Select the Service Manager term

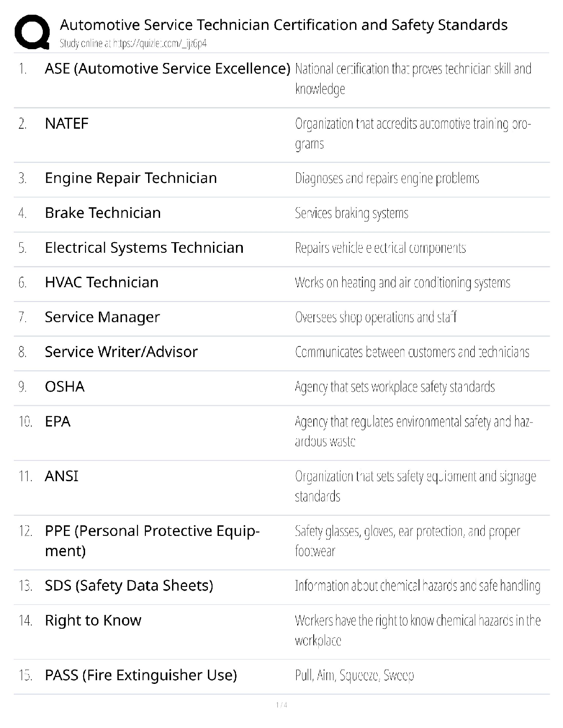point(102,317)
